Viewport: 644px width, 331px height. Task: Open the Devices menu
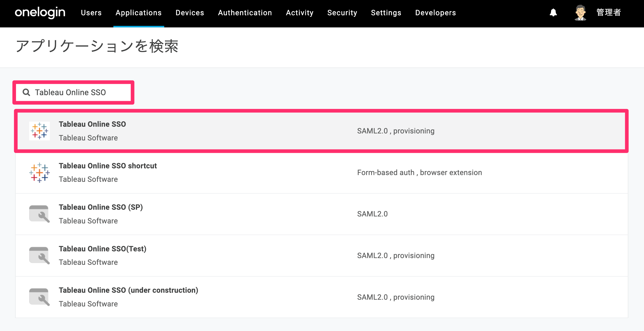(190, 13)
